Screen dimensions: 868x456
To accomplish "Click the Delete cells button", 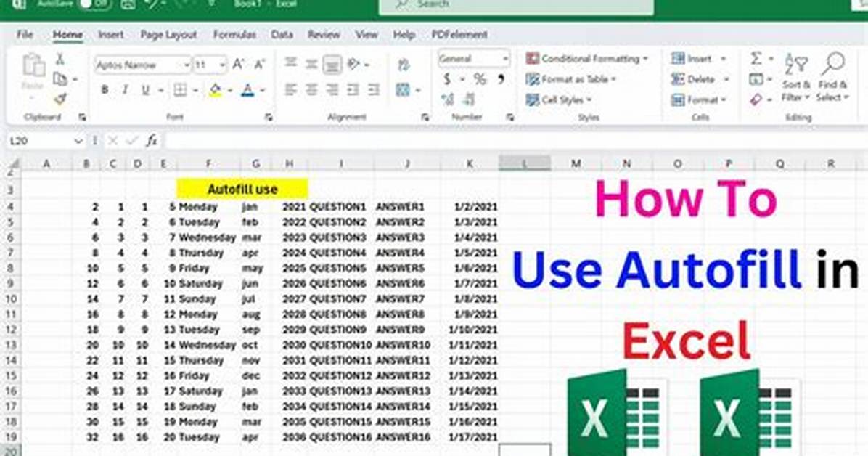I will click(x=699, y=79).
